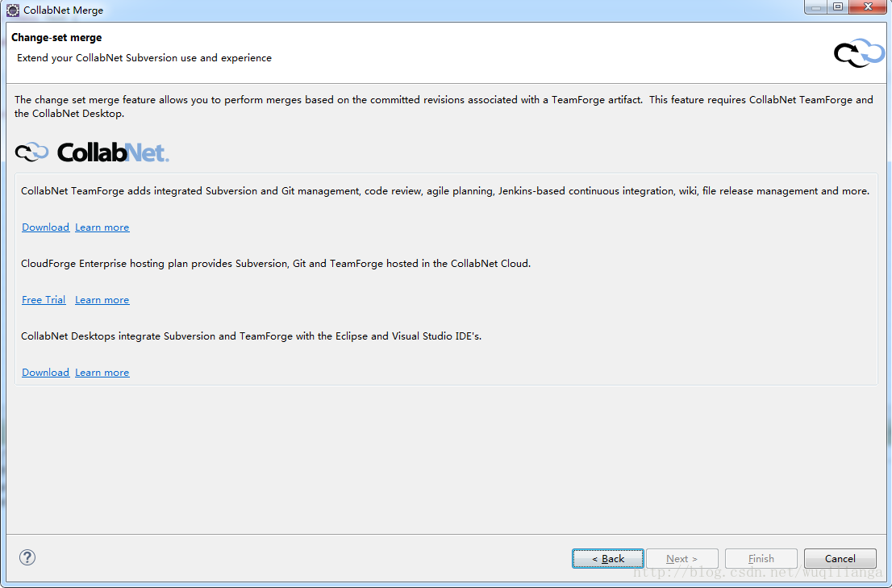Open Learn more link under CloudForge Enterprise
The height and width of the screenshot is (588, 892).
[102, 300]
